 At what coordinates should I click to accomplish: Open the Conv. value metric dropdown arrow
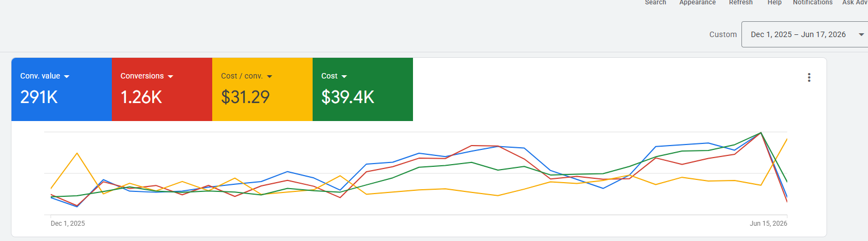tap(67, 76)
